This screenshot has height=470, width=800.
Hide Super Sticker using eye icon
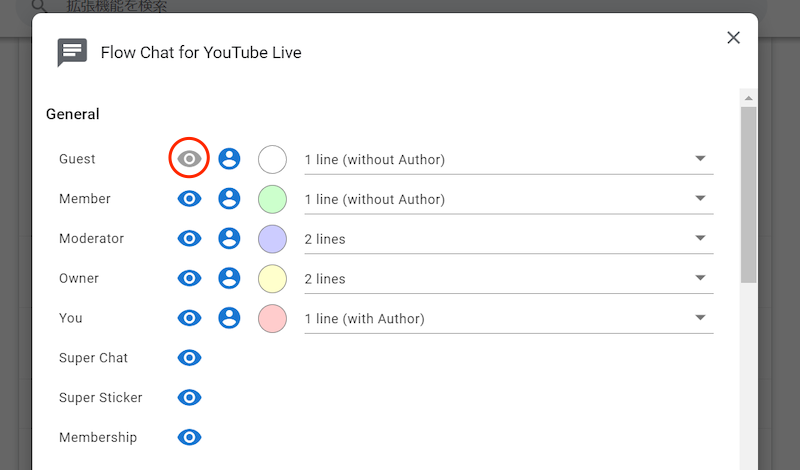tap(189, 398)
